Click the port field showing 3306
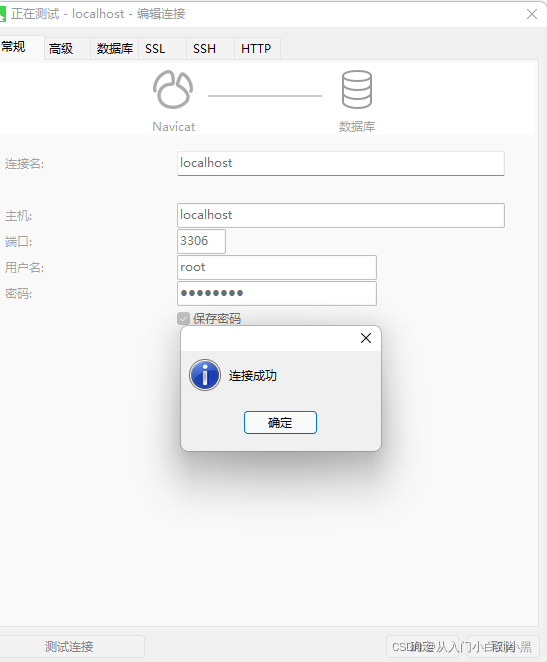This screenshot has height=662, width=547. point(201,241)
